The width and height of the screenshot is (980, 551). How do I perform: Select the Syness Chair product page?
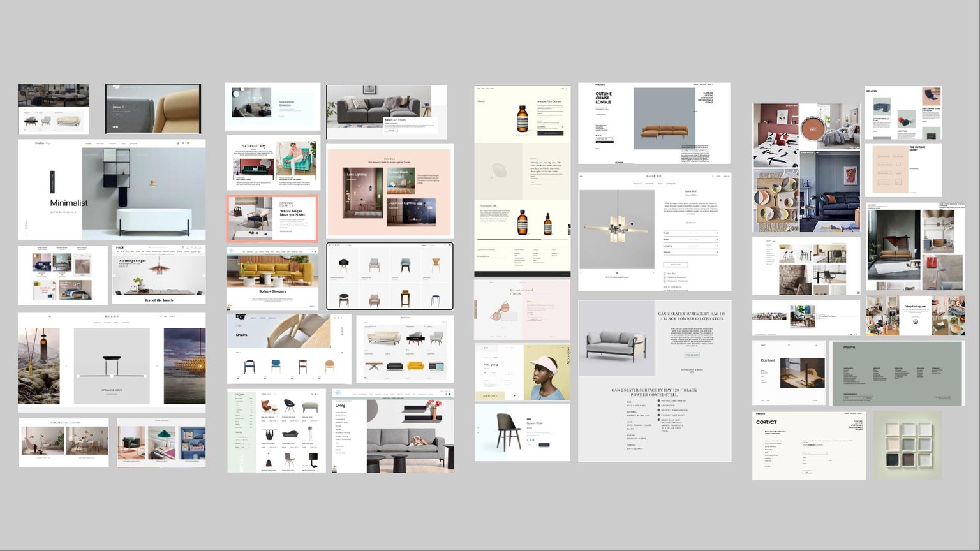click(x=522, y=432)
